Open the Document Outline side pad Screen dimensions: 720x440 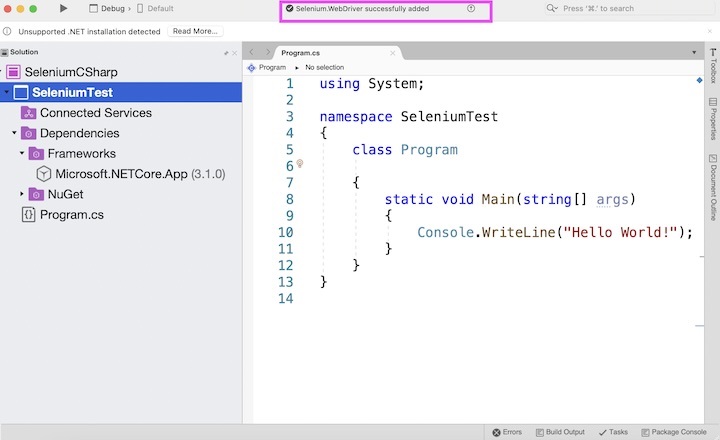tap(713, 187)
